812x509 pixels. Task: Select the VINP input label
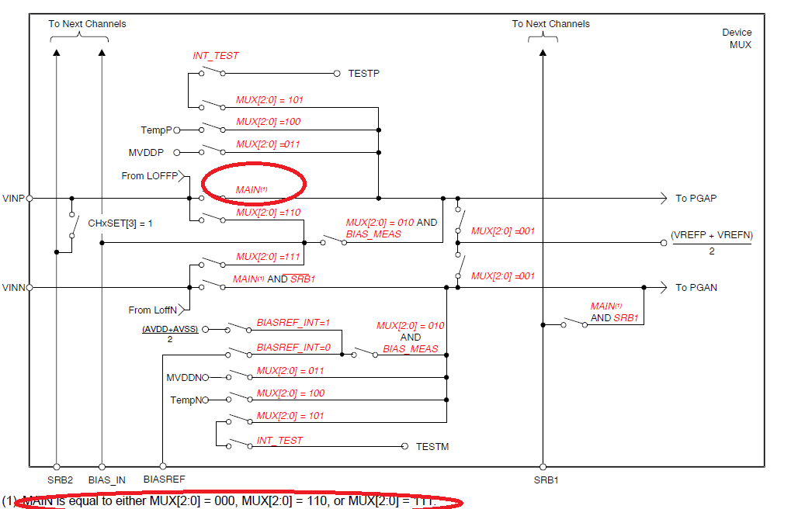tap(13, 199)
